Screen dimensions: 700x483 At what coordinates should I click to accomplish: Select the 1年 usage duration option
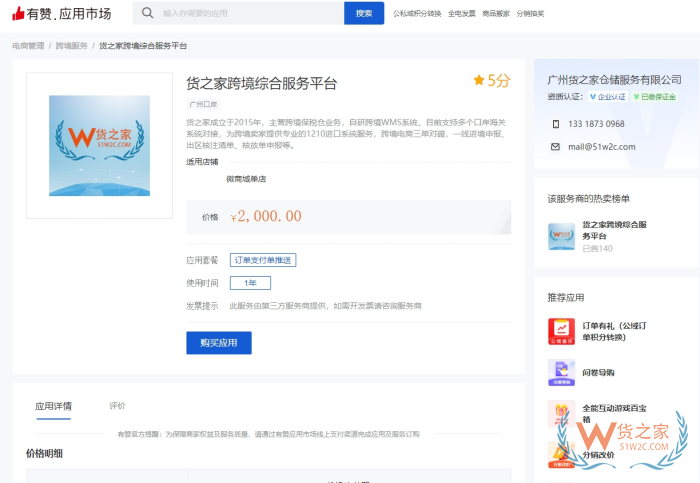pyautogui.click(x=250, y=283)
